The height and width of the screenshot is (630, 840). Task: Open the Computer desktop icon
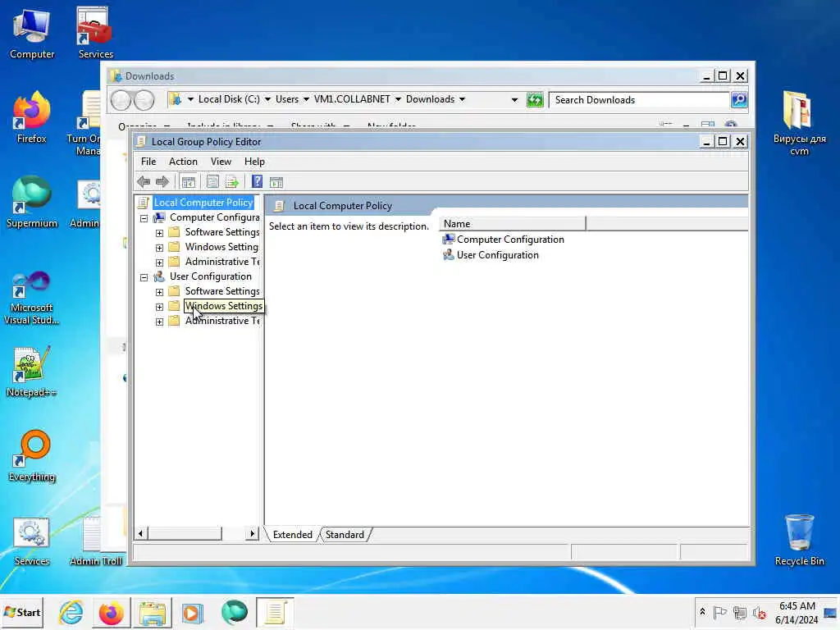32,33
